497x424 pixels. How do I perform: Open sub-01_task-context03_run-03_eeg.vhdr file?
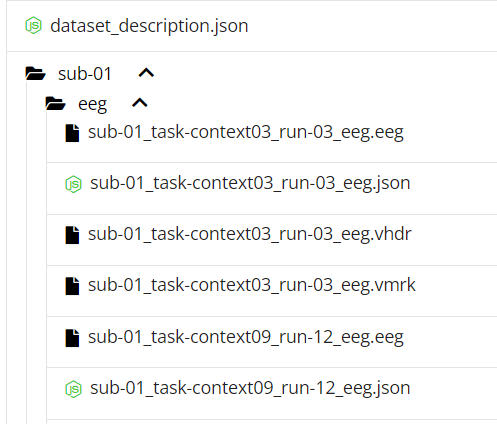(x=250, y=234)
